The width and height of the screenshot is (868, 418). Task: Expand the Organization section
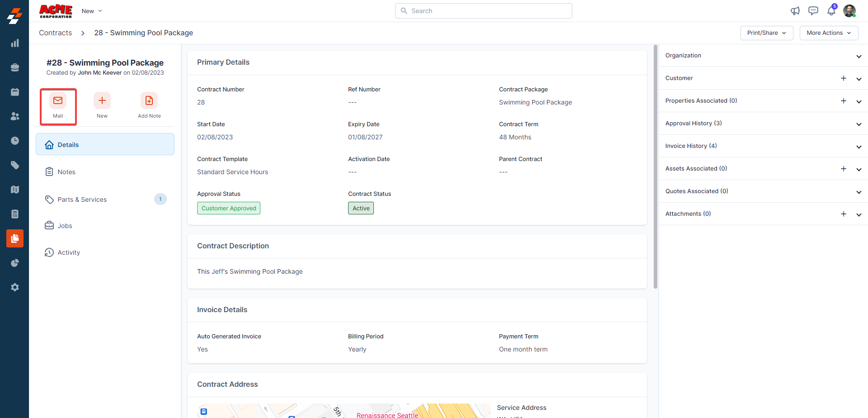click(859, 56)
